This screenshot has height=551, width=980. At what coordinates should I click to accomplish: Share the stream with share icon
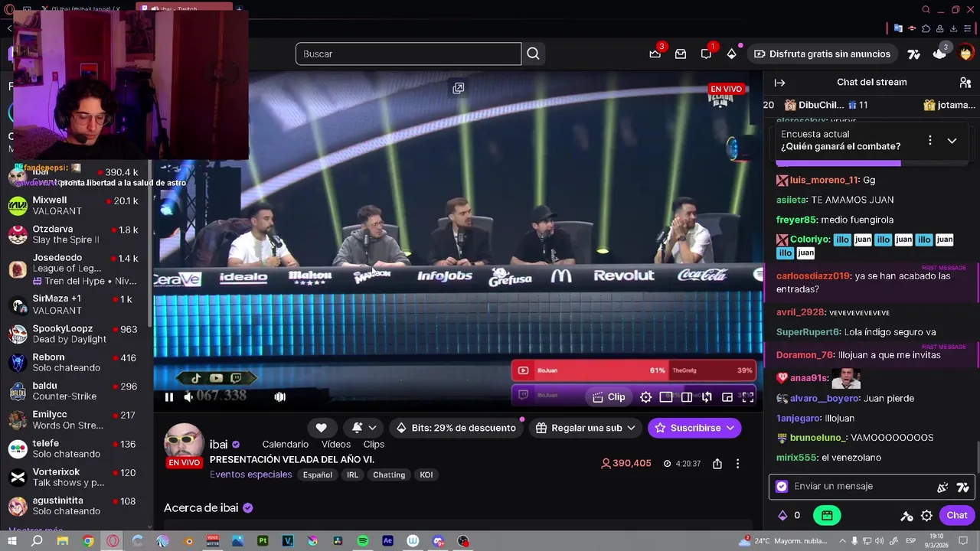pos(717,464)
